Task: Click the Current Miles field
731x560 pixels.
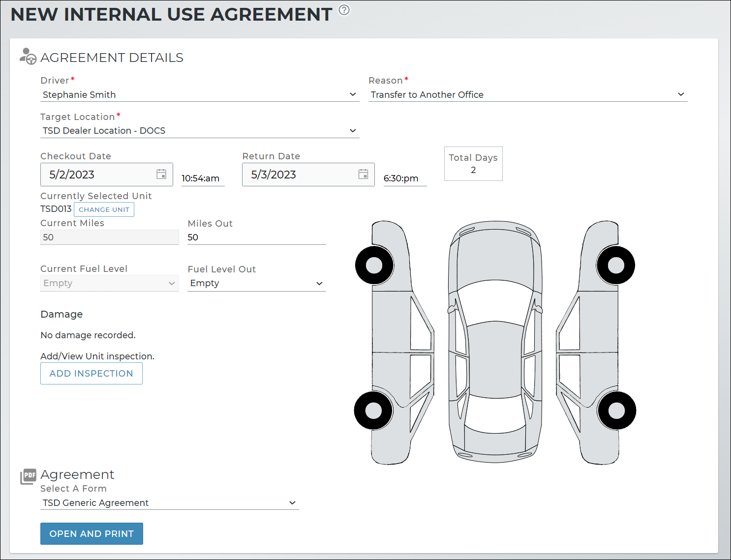Action: (109, 237)
